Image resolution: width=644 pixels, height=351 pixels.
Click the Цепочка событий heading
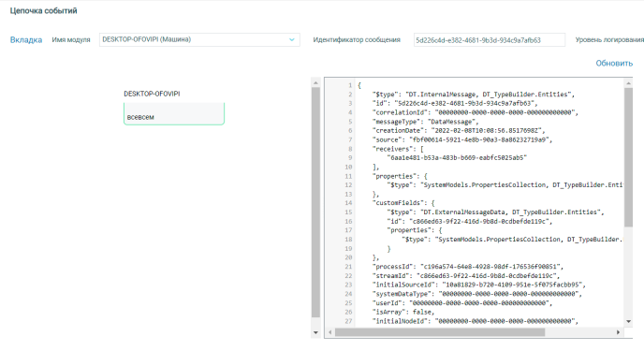pyautogui.click(x=44, y=10)
